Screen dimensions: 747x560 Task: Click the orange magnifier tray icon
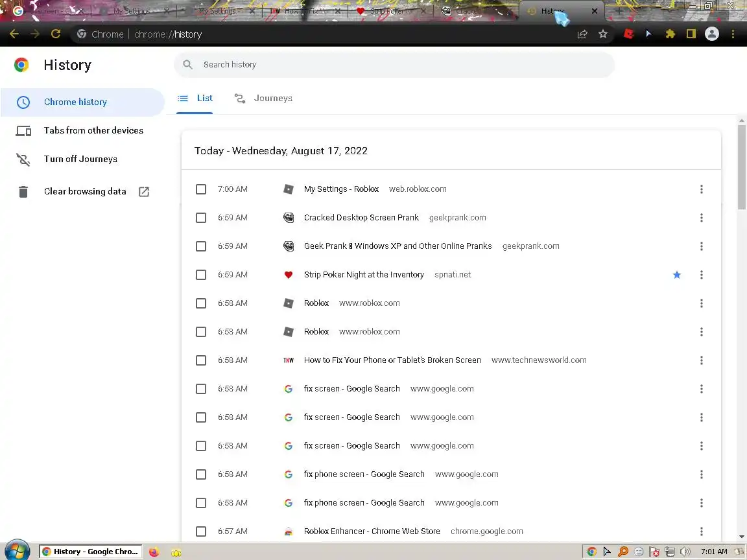pos(623,552)
